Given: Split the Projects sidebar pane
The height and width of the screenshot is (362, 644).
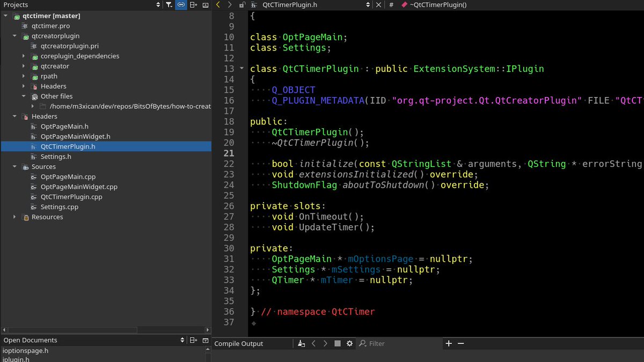Looking at the screenshot, I should point(194,5).
